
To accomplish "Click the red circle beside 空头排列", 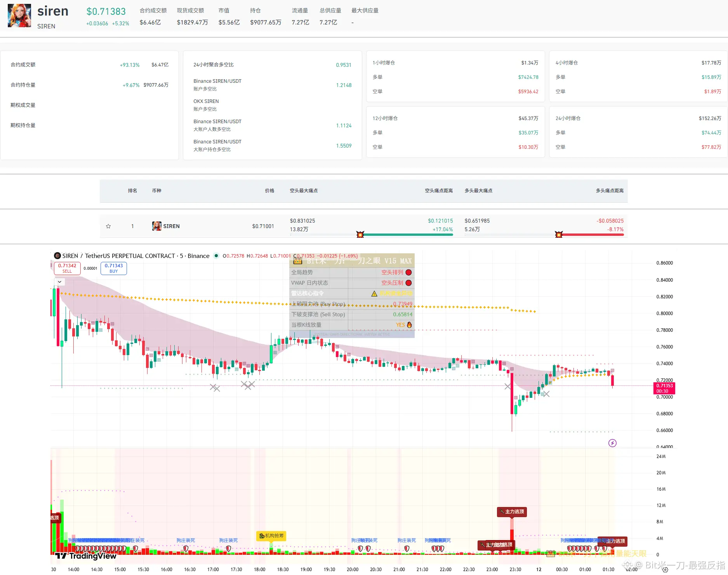I will (408, 272).
